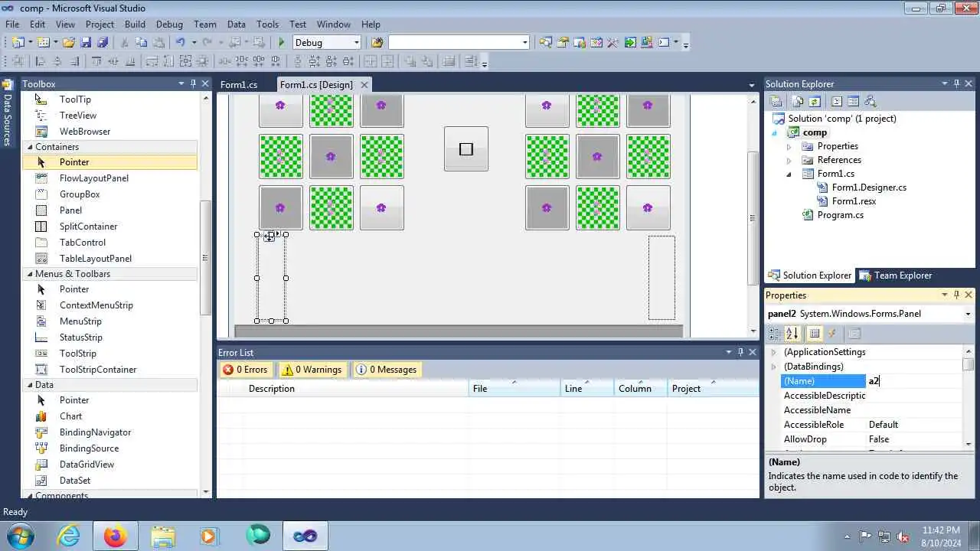This screenshot has height=551, width=980.
Task: Switch to the Form1.cs code tab
Action: (x=239, y=84)
